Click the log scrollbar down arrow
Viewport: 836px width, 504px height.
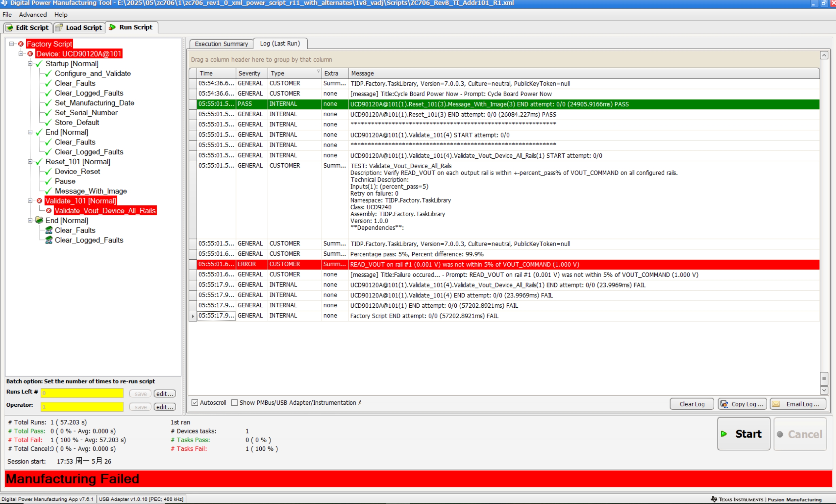coord(824,390)
